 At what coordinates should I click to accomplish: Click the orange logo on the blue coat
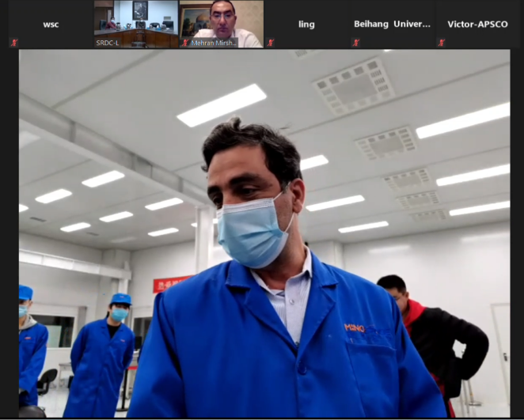point(355,327)
